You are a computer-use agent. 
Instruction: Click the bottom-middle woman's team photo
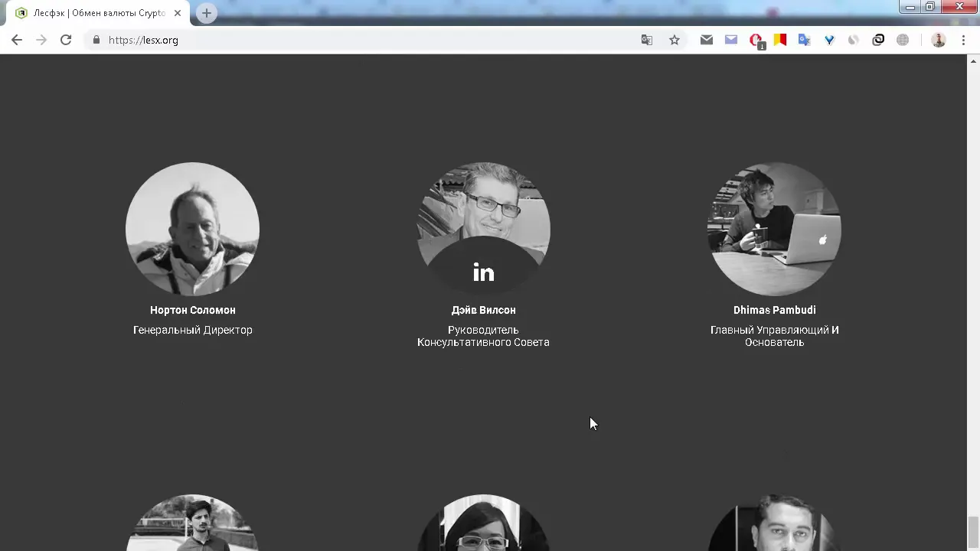coord(483,523)
